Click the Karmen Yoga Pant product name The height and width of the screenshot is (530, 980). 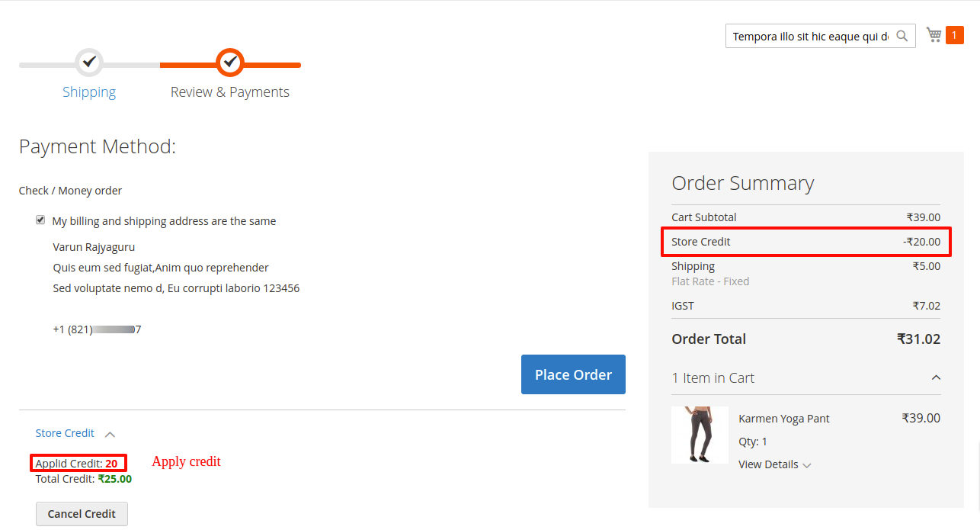[784, 419]
